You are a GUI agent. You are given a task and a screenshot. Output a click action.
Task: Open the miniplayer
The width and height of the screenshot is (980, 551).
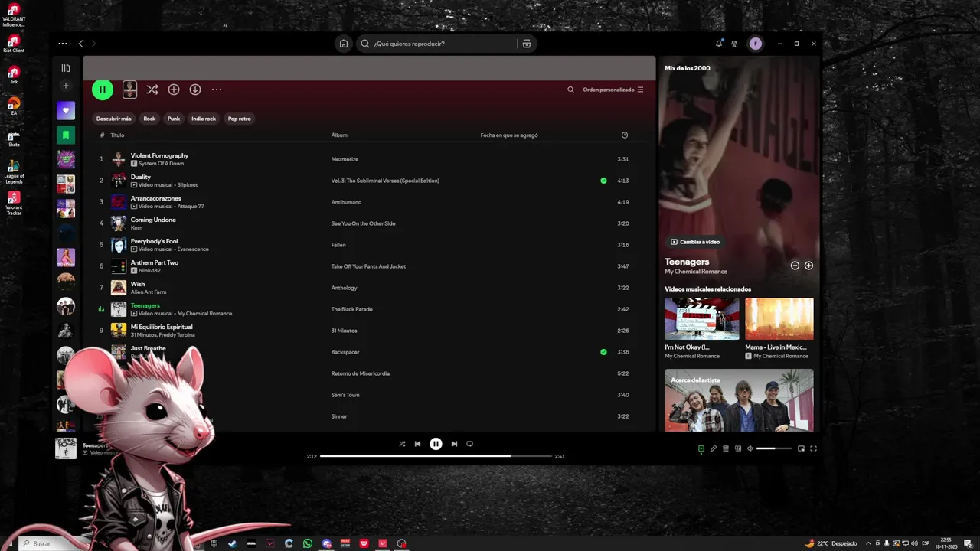click(x=801, y=448)
